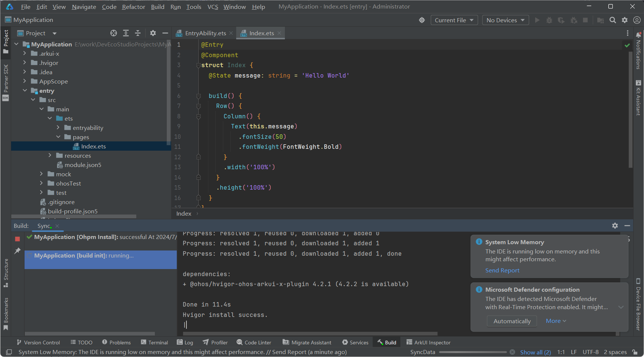The image size is (644, 357).
Task: Expand all items in Project tree
Action: [126, 33]
